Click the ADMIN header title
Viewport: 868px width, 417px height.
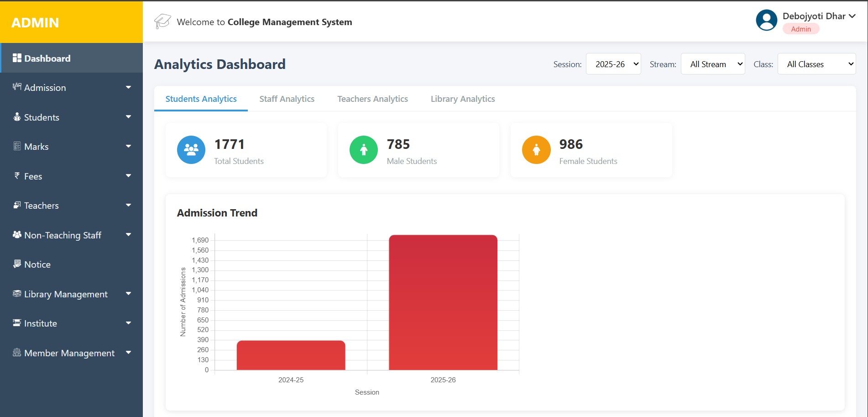pos(35,22)
